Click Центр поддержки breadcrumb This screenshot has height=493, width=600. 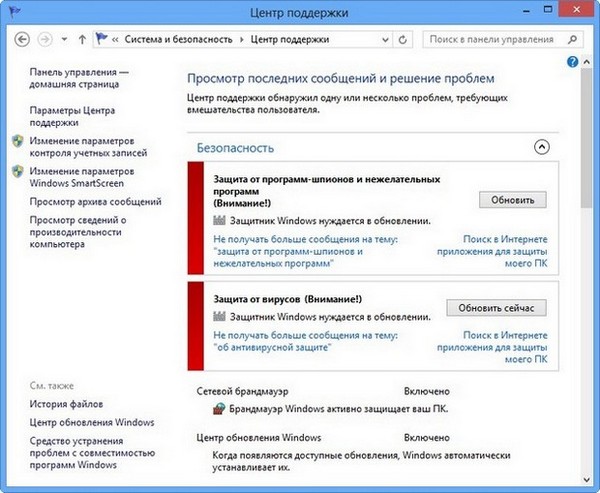point(290,39)
